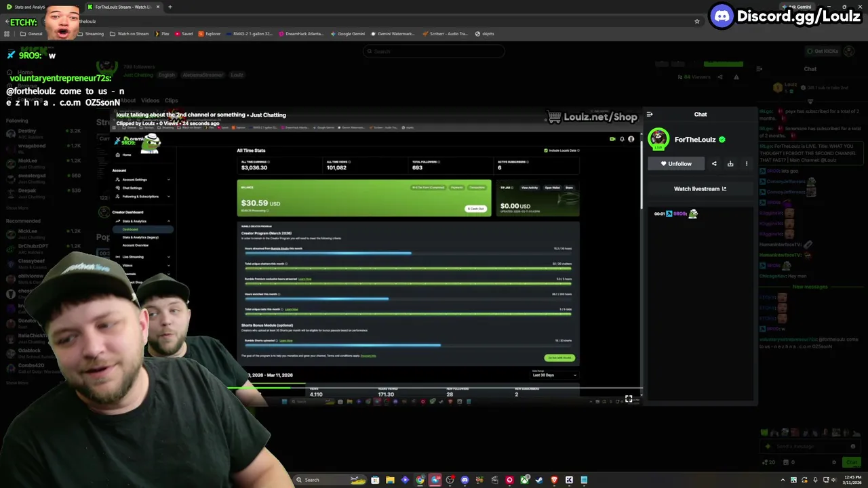Click Open Wallet button in Tip Jar
Viewport: 868px width, 488px height.
pos(552,188)
